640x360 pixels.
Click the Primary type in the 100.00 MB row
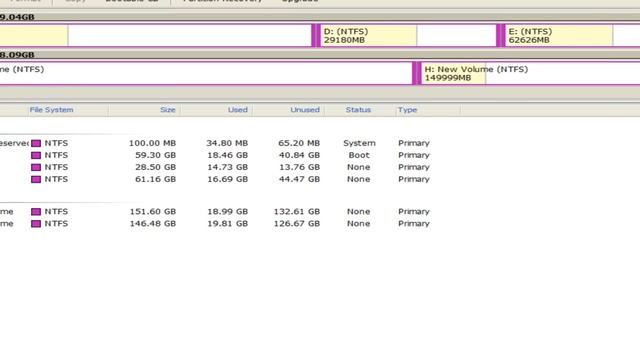point(414,143)
